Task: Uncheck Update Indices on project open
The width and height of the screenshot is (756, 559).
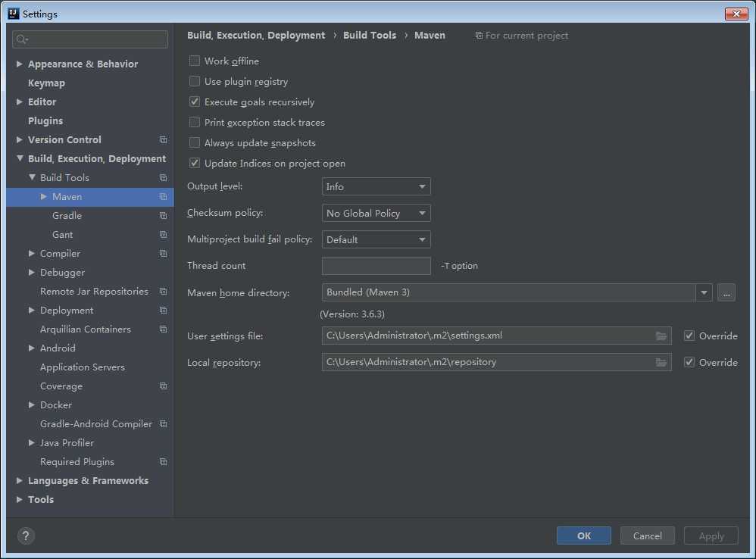Action: 195,164
